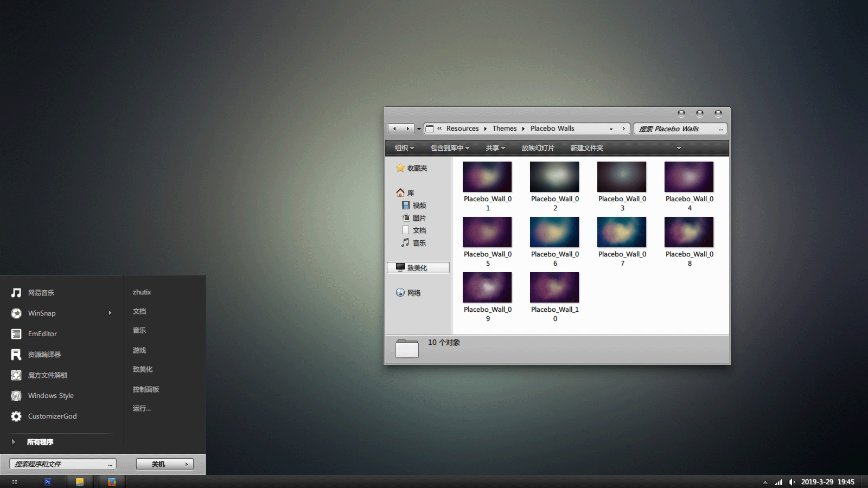This screenshot has height=488, width=868.
Task: Open the 收藏夹 favorites star in the sidebar
Action: point(400,168)
